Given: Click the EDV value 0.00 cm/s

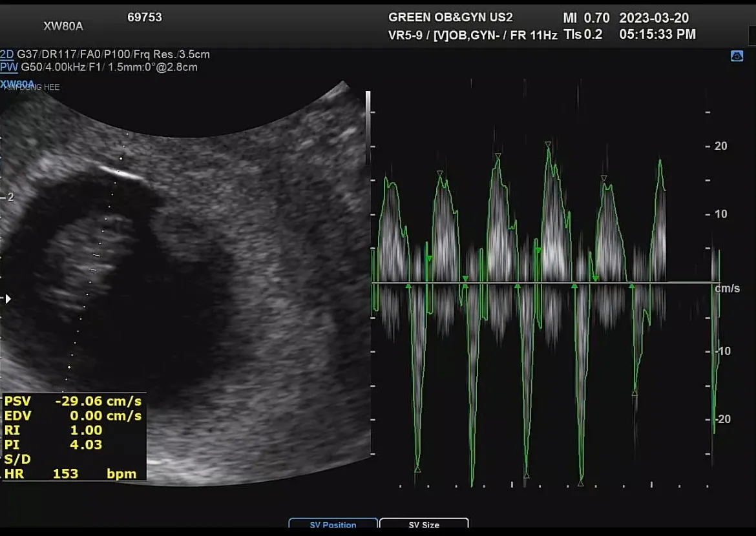Looking at the screenshot, I should (105, 415).
